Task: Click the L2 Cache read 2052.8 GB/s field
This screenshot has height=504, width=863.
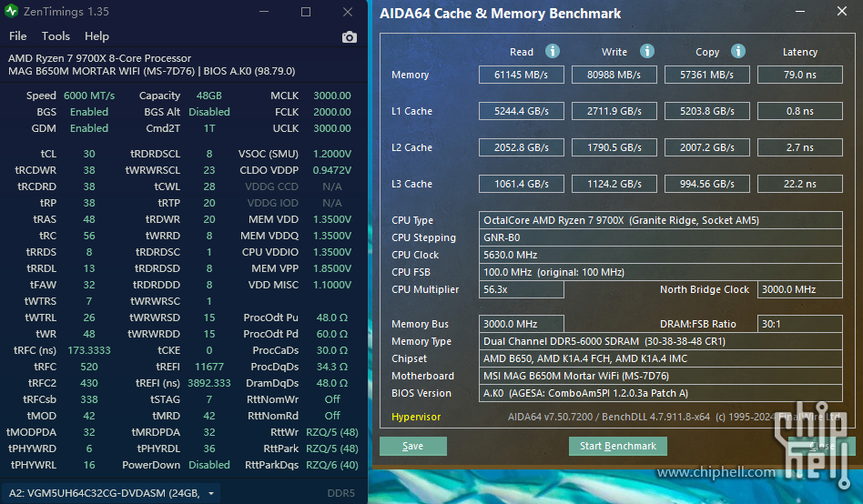Action: click(522, 147)
